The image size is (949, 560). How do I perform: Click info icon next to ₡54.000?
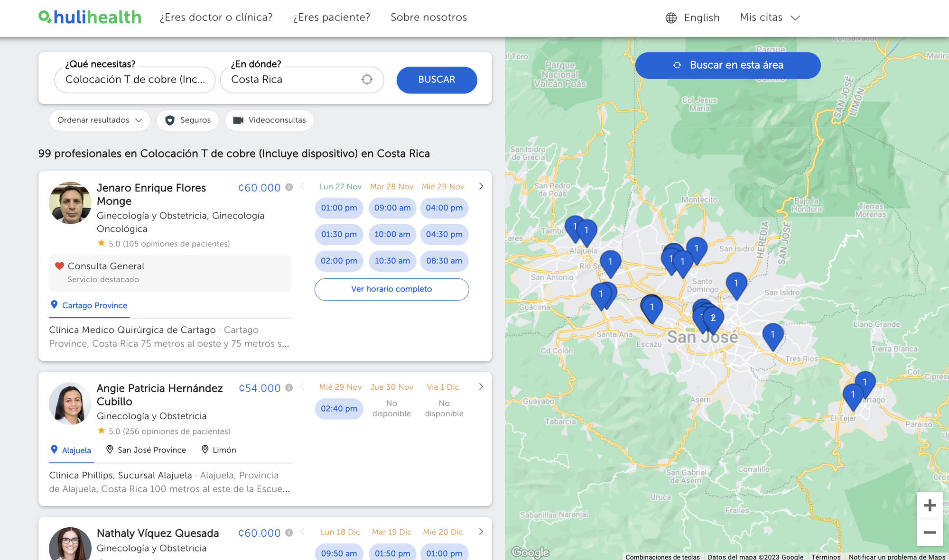[x=289, y=388]
